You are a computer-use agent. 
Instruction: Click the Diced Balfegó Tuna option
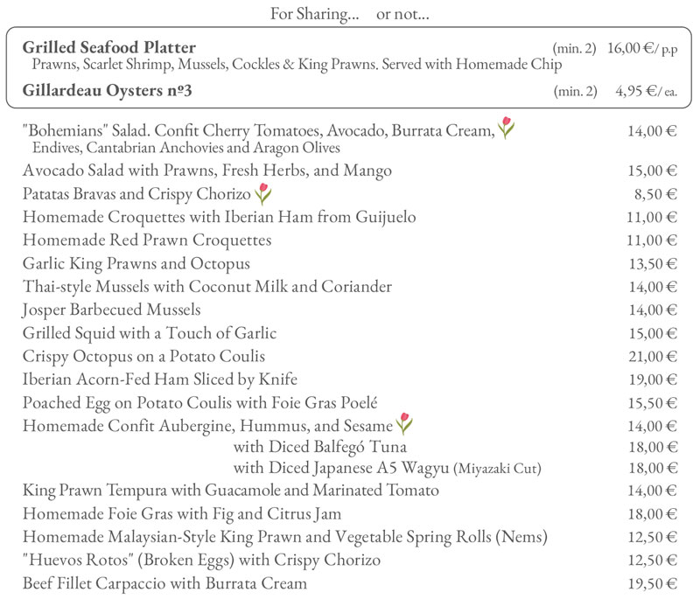pyautogui.click(x=319, y=447)
